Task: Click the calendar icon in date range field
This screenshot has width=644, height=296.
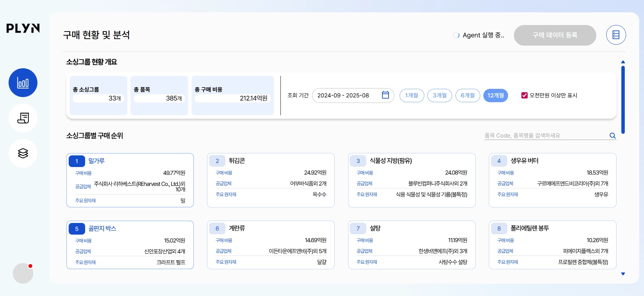Action: tap(385, 95)
